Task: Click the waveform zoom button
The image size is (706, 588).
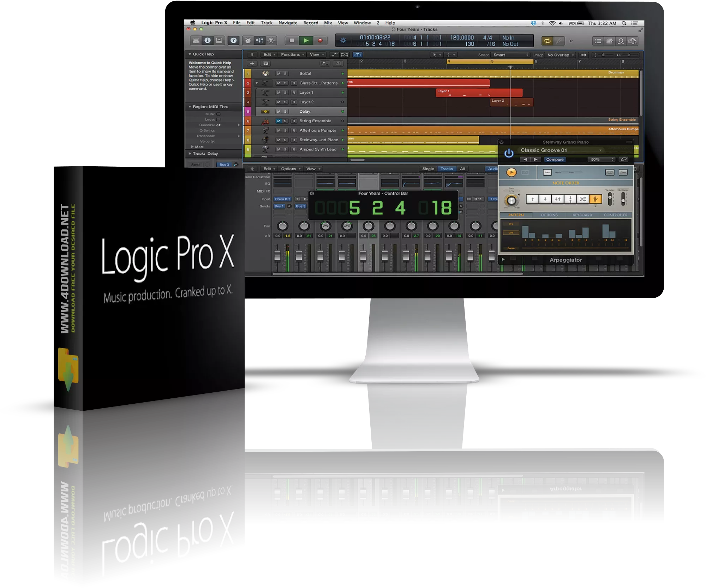Action: click(x=584, y=55)
